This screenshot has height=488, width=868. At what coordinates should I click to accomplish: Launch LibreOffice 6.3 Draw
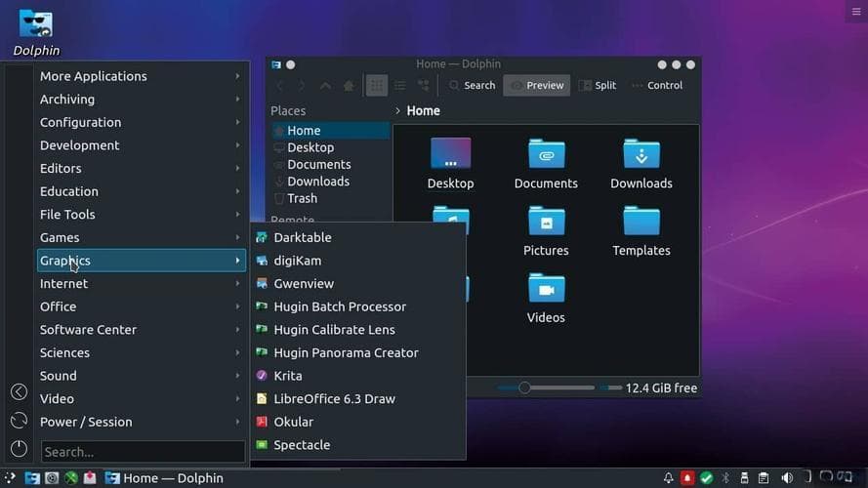(358, 399)
